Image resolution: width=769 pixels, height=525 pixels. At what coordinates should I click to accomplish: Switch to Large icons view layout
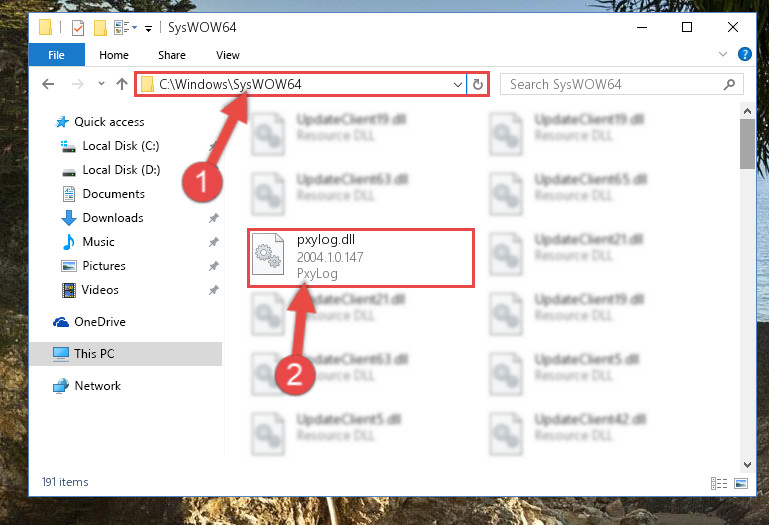(741, 483)
